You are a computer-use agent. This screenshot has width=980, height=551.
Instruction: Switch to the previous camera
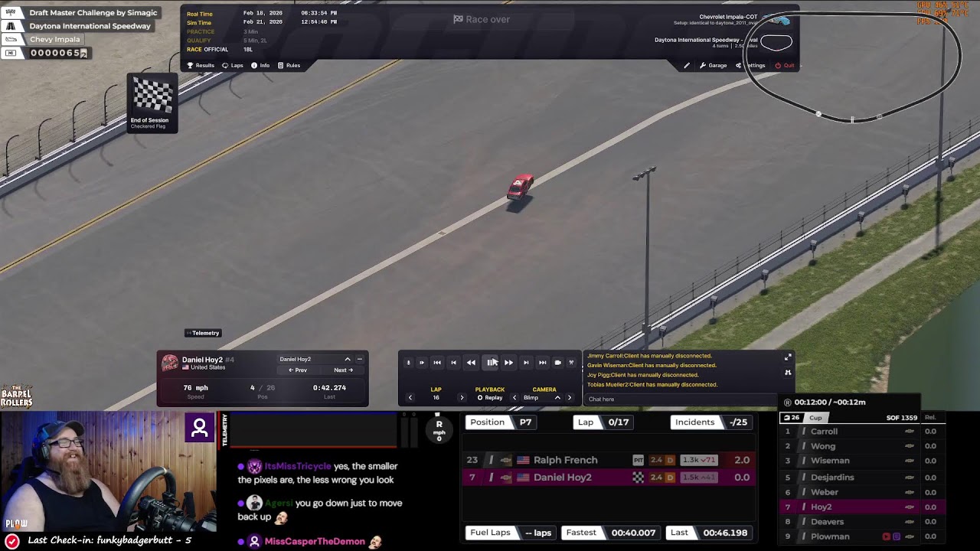click(514, 398)
